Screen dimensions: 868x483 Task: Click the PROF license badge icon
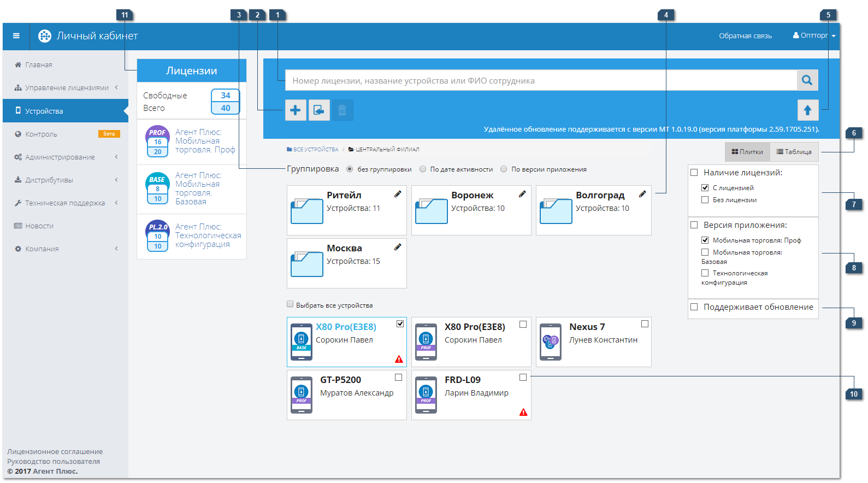tap(157, 141)
